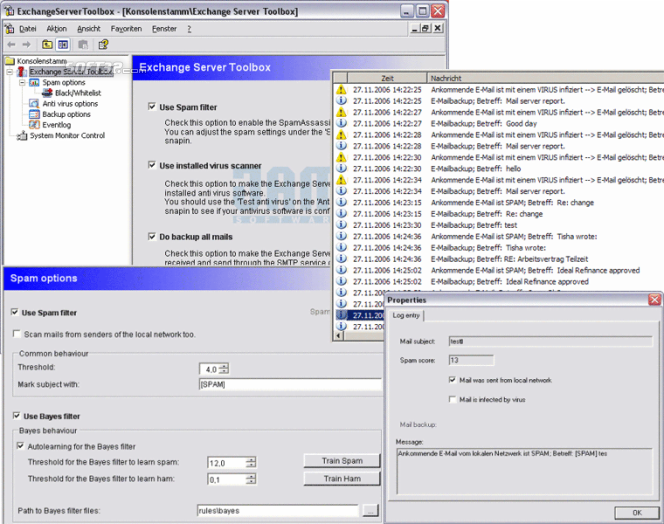664x524 pixels.
Task: Click the Train Ham button
Action: [x=342, y=479]
